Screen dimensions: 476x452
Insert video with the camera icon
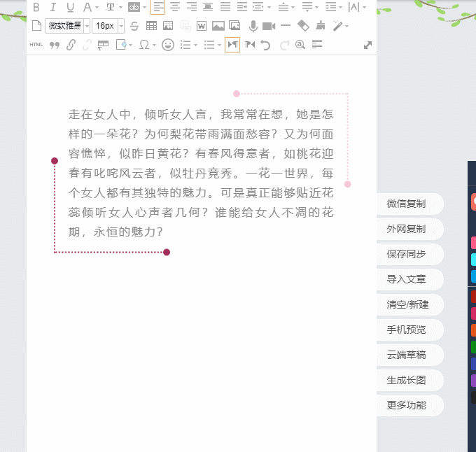[x=269, y=26]
